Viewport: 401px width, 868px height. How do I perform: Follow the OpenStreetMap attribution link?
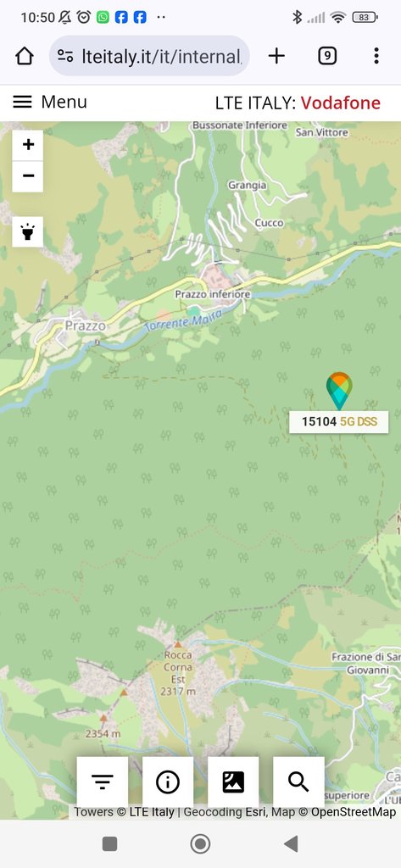tap(353, 812)
